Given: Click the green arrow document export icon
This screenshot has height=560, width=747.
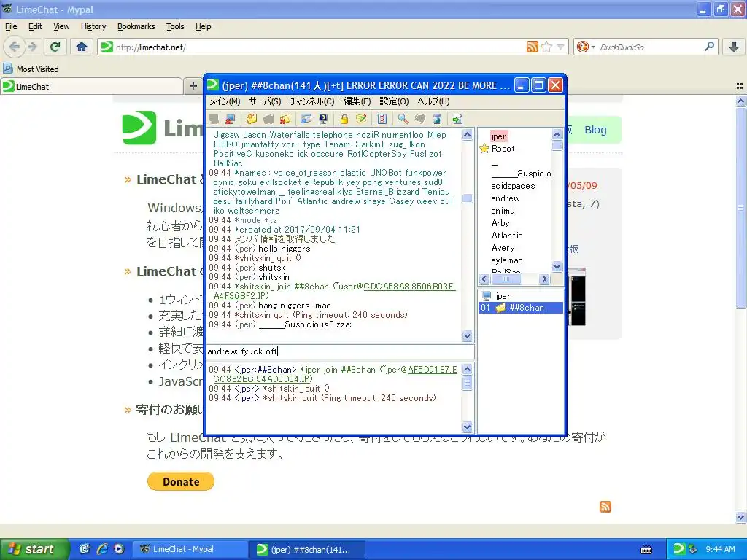Looking at the screenshot, I should [457, 119].
